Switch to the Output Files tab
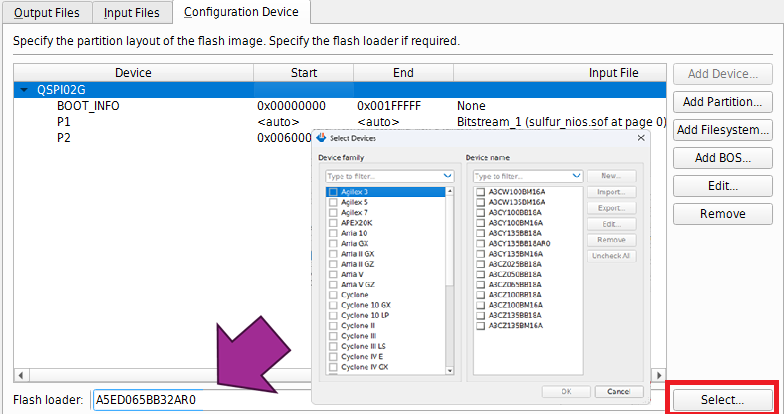The image size is (784, 414). [46, 12]
